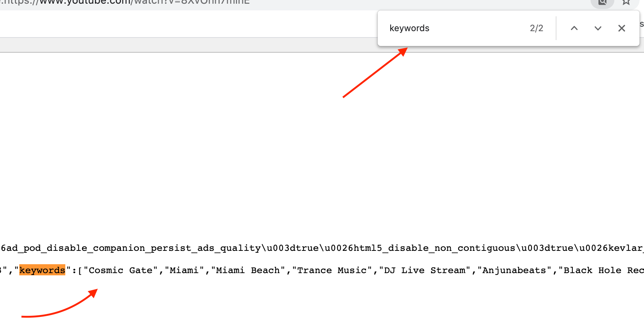644x331 pixels.
Task: Jump to the next find match
Action: coord(598,28)
